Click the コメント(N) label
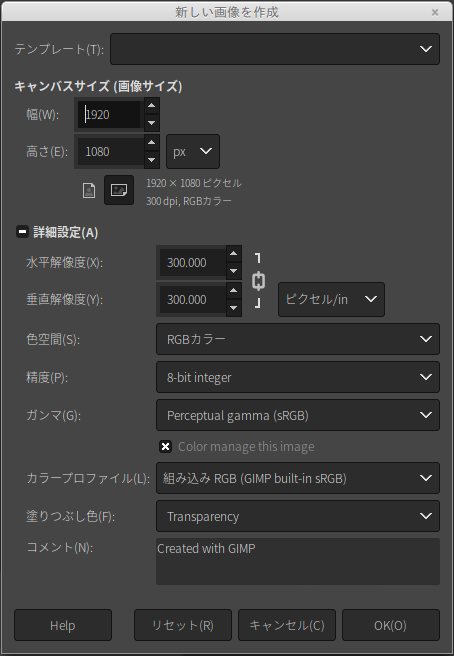 (60, 547)
